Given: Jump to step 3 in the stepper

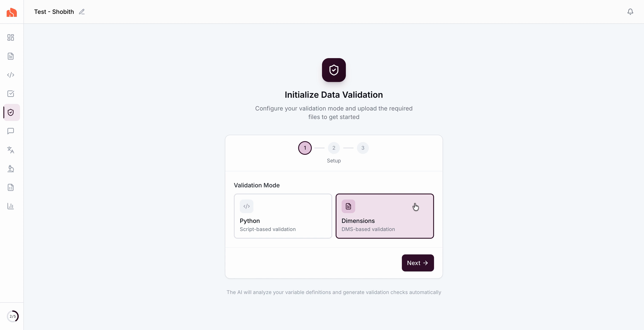Looking at the screenshot, I should coord(363,148).
